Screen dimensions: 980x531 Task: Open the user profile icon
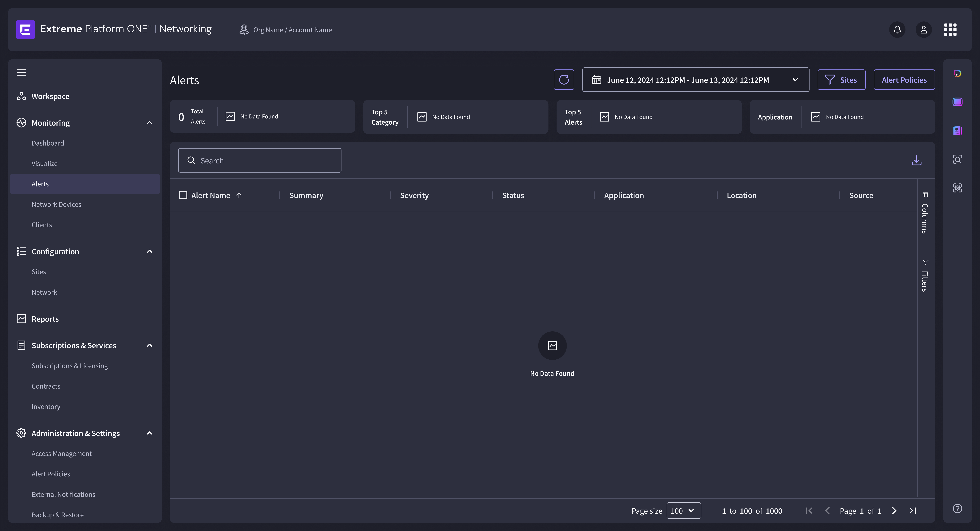(x=923, y=30)
